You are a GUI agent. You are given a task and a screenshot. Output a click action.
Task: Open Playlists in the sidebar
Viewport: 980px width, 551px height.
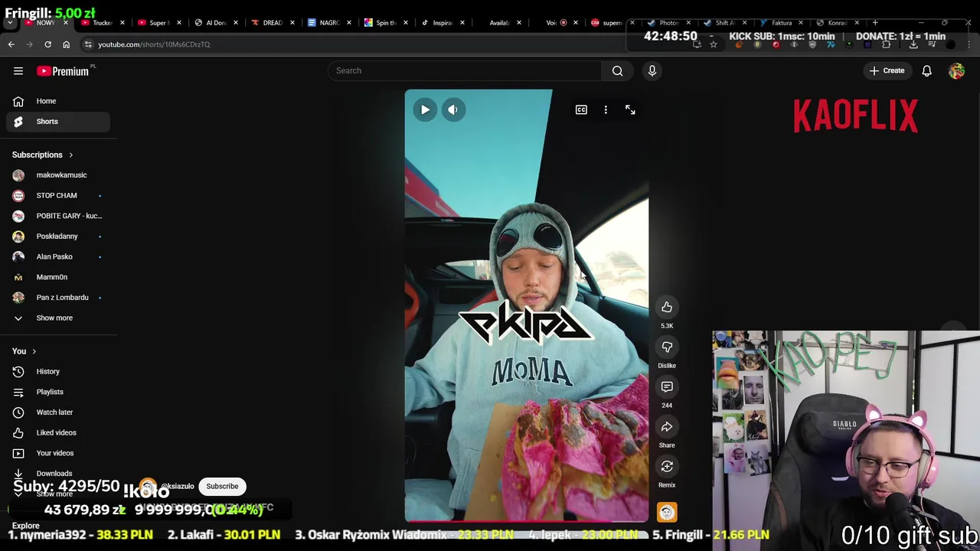58,392
